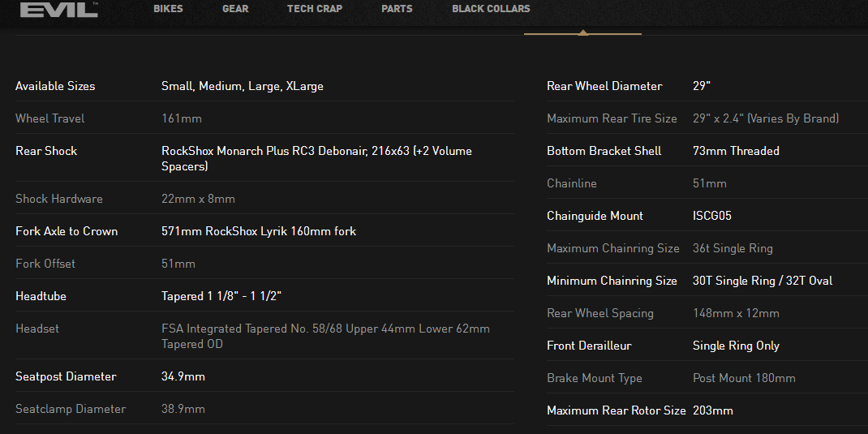
Task: Click the Headtube label
Action: (x=41, y=296)
